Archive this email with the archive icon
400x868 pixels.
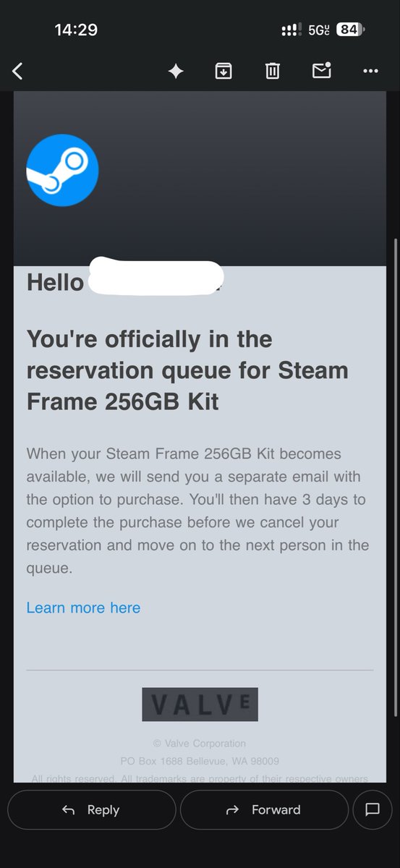click(x=224, y=71)
